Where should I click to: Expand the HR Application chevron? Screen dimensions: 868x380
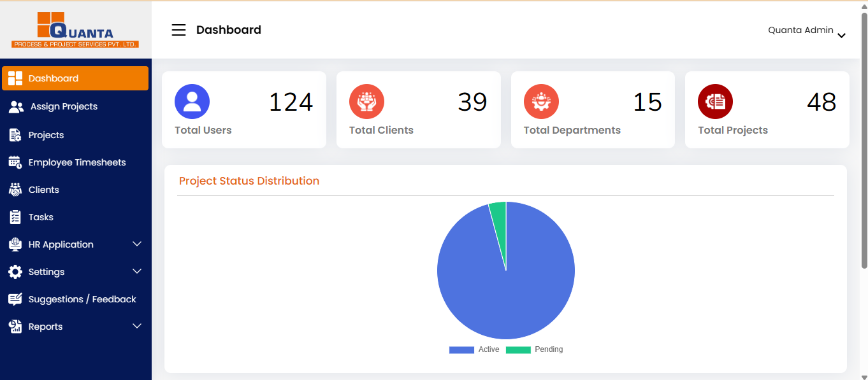click(x=136, y=244)
